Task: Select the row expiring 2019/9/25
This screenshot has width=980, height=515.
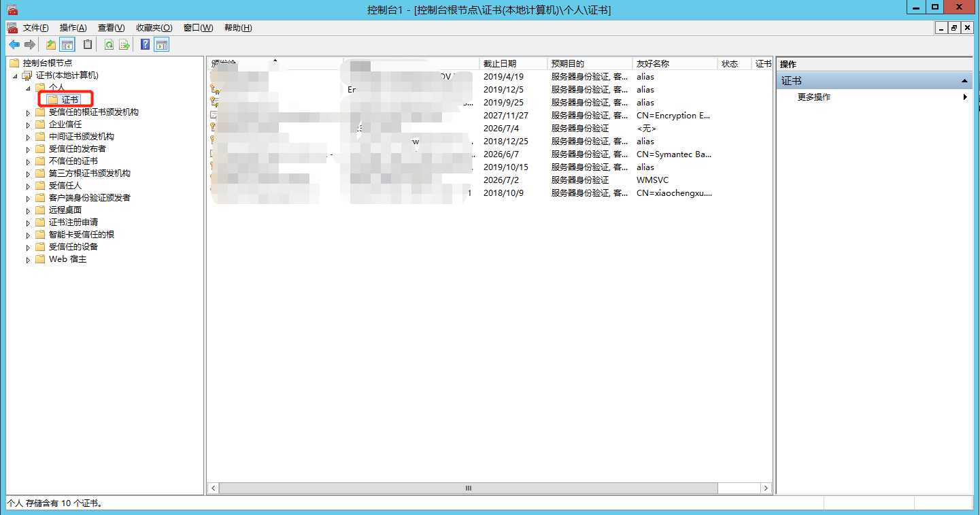Action: (489, 103)
